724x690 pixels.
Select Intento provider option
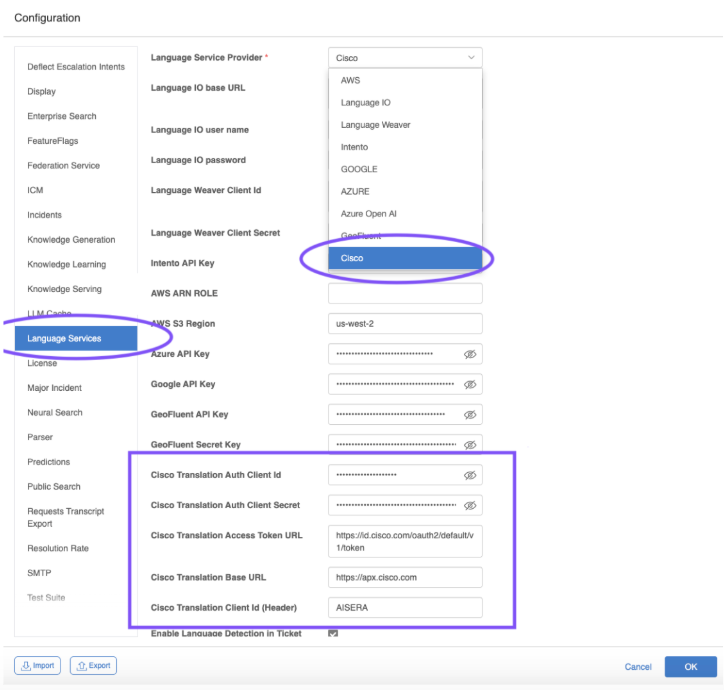coord(405,147)
